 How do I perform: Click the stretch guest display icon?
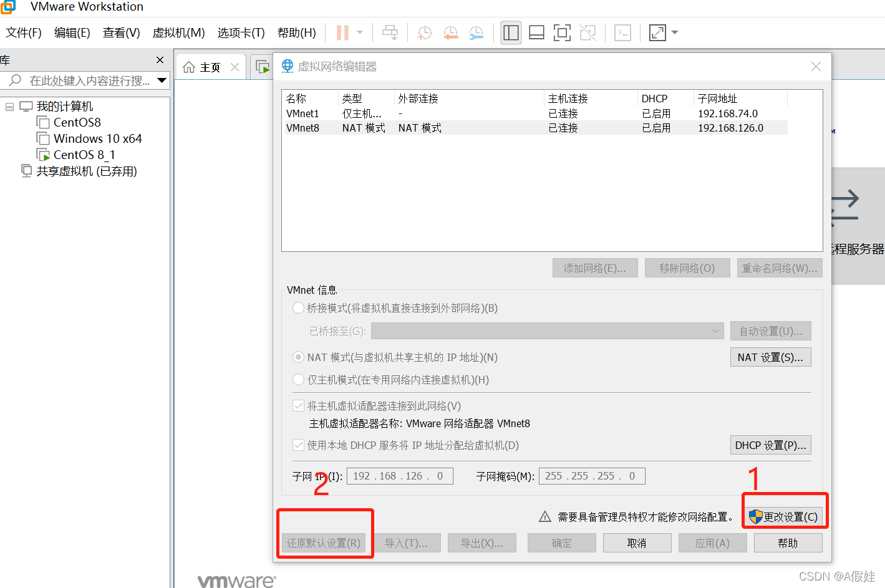tap(657, 32)
